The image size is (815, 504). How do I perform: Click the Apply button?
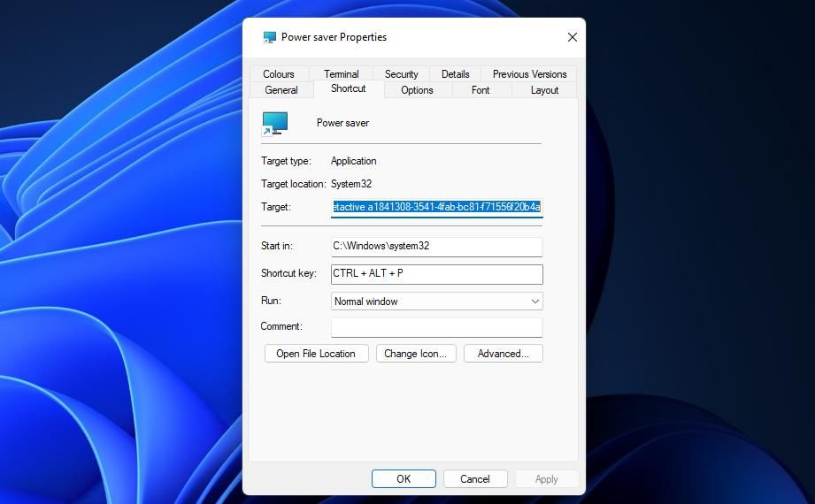pos(546,479)
